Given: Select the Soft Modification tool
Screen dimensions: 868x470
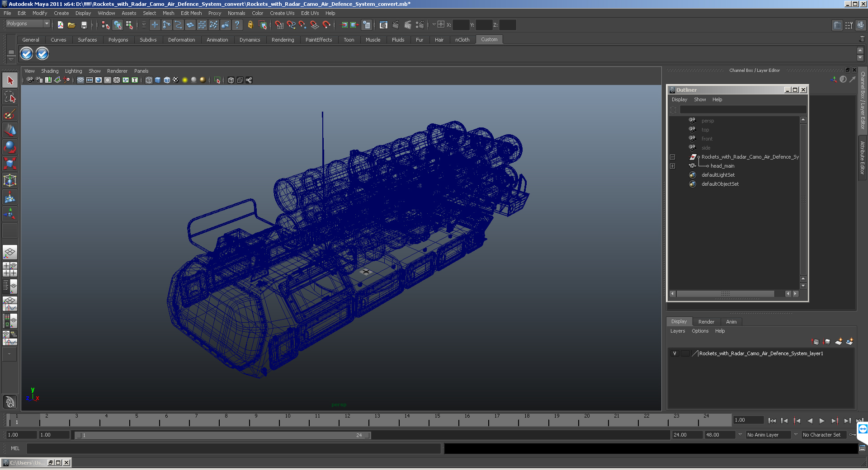Looking at the screenshot, I should point(10,197).
